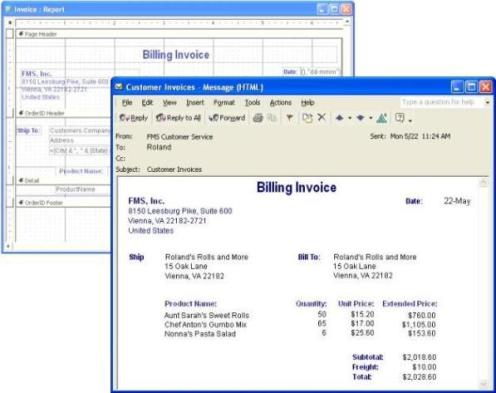The height and width of the screenshot is (393, 496).
Task: Click the subject text 'Customer Invoices'
Action: click(x=174, y=169)
